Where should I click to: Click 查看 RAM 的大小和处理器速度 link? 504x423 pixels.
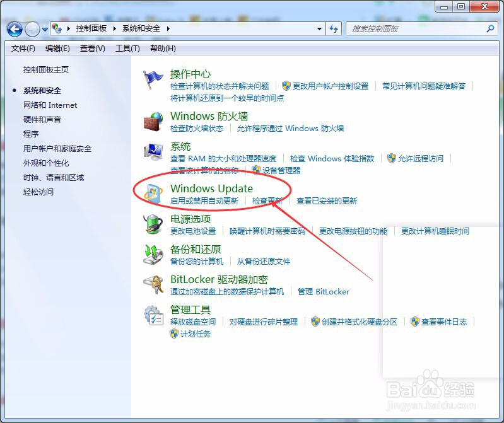click(x=223, y=158)
